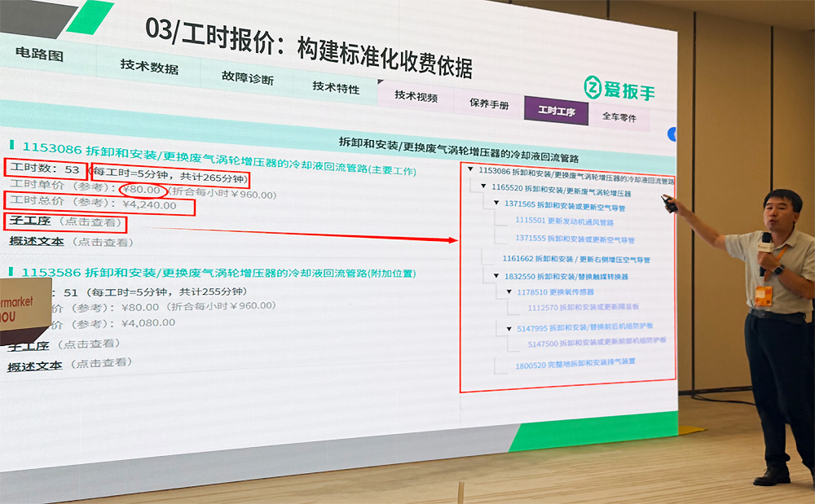
Task: Open tree item 1161662 更新右侧增压空气导管
Action: [x=576, y=258]
